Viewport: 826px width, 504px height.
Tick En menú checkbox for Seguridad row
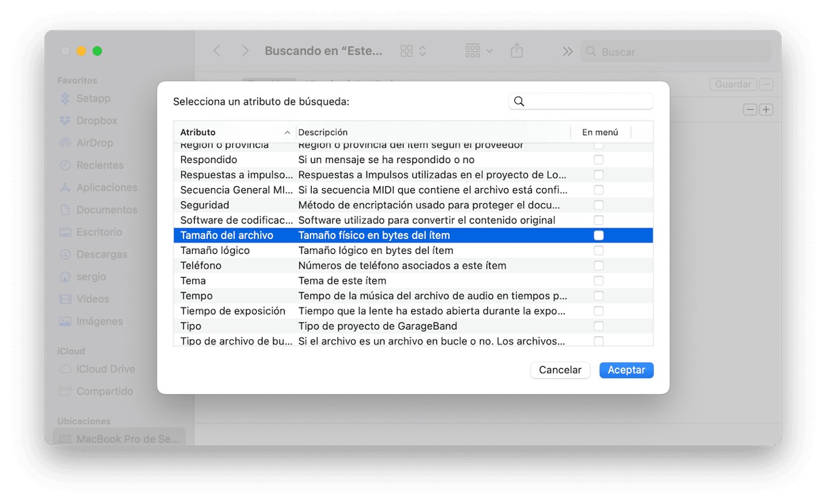tap(598, 205)
